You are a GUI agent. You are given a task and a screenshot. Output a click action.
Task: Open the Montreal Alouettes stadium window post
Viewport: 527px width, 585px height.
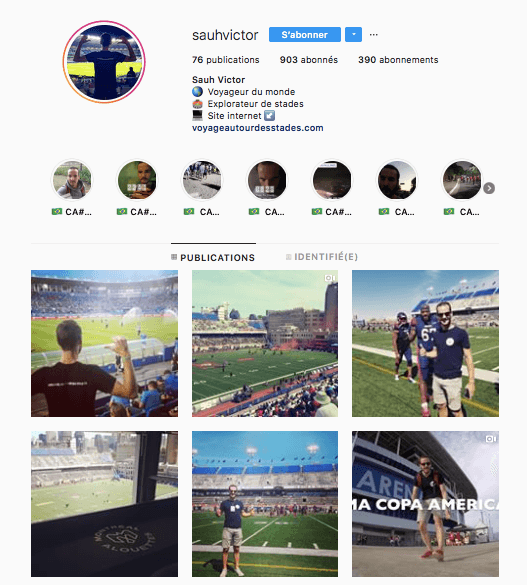[104, 504]
